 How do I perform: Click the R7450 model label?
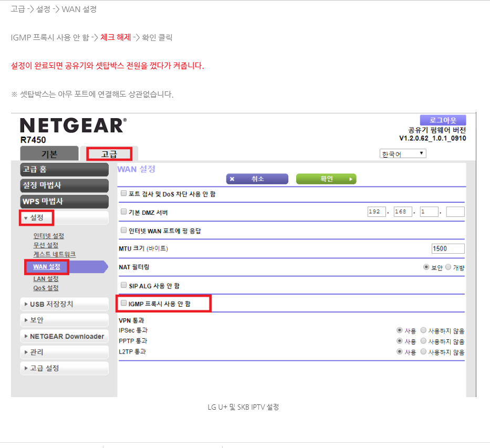click(x=33, y=140)
